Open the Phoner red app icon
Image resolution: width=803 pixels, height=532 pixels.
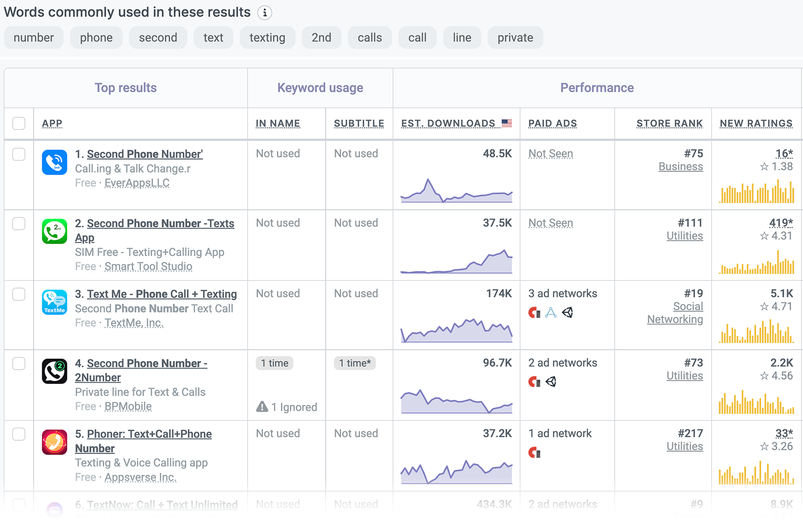click(x=55, y=442)
